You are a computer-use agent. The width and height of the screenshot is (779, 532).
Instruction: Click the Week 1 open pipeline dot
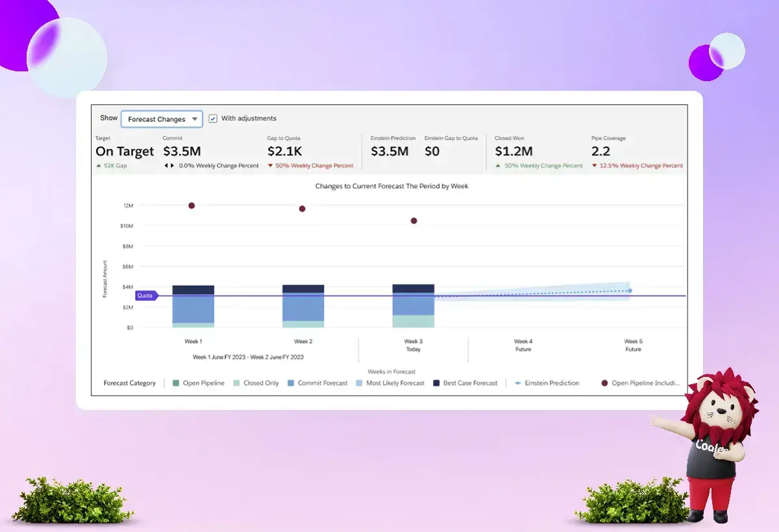click(192, 206)
